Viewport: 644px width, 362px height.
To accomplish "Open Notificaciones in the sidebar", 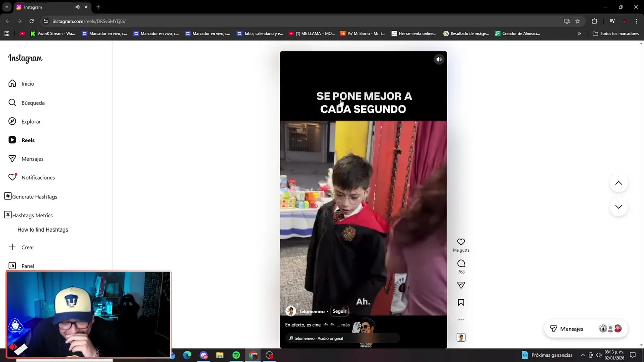I will (x=38, y=177).
